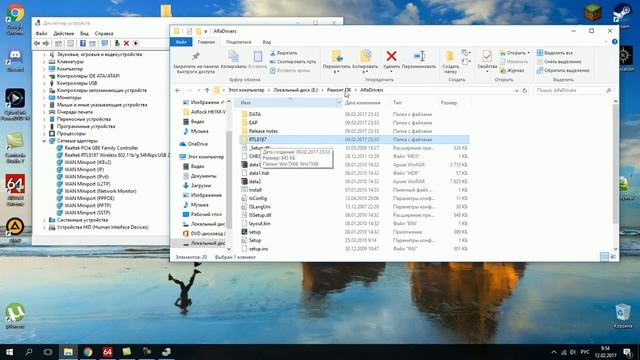The image size is (640, 360).
Task: Sort by Размер column header
Action: (449, 103)
